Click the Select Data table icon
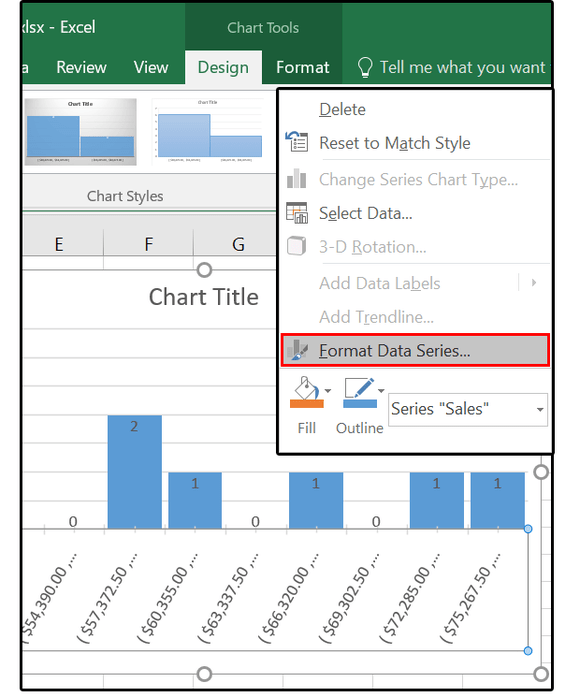 click(296, 212)
